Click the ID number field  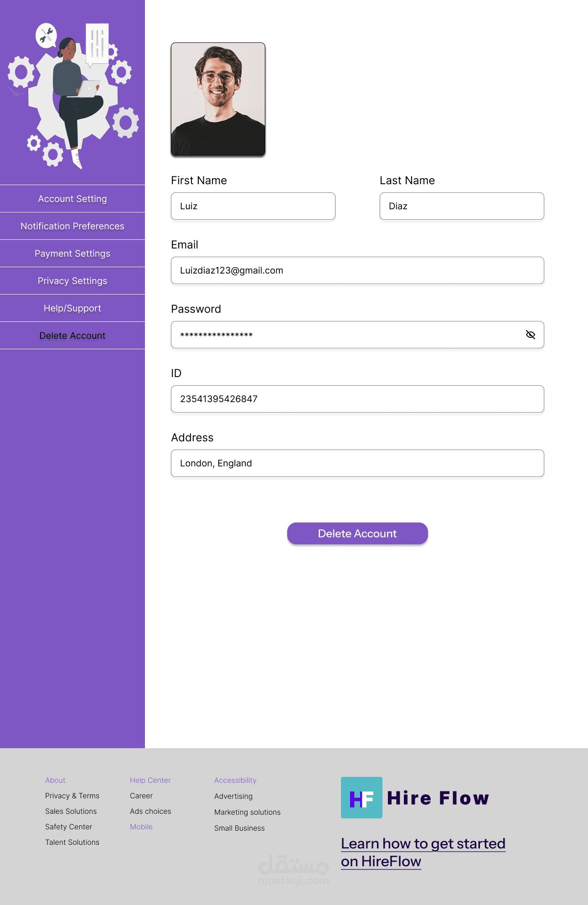tap(357, 399)
